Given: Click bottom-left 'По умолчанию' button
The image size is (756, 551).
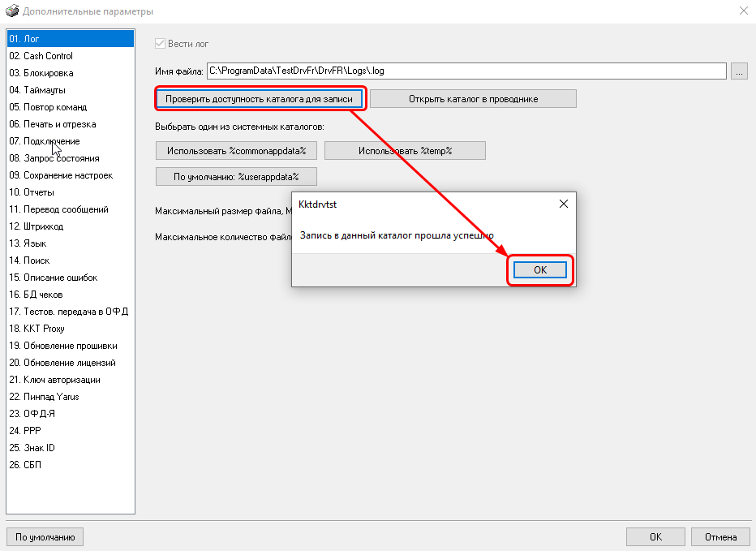Looking at the screenshot, I should click(45, 536).
